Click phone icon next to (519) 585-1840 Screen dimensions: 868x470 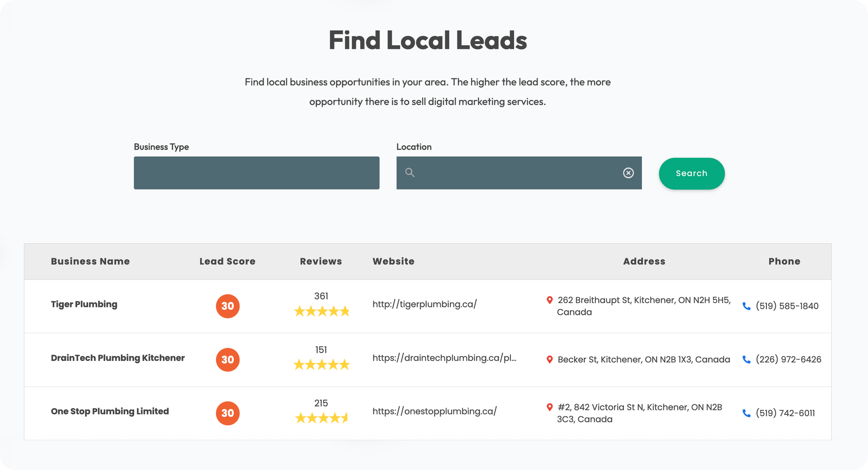(x=746, y=306)
